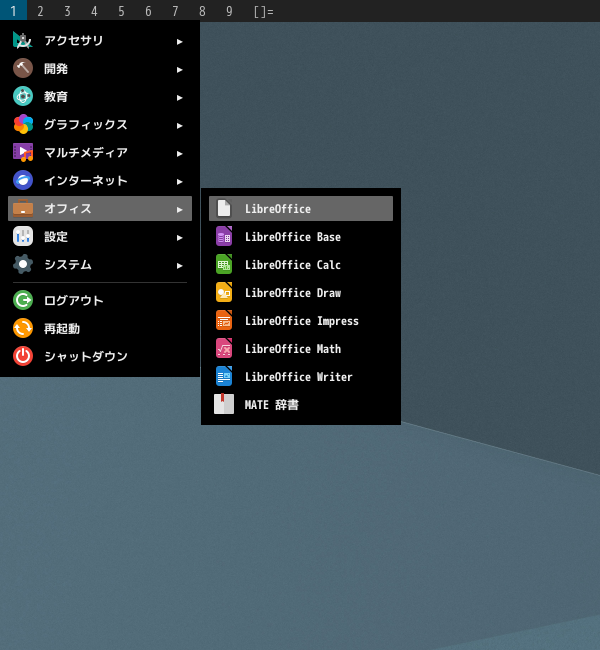Click the green ログアウト icon
The width and height of the screenshot is (600, 650).
point(23,300)
